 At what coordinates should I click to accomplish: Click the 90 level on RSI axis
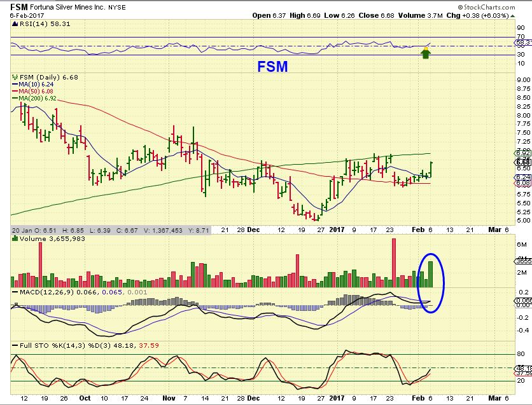[x=521, y=28]
